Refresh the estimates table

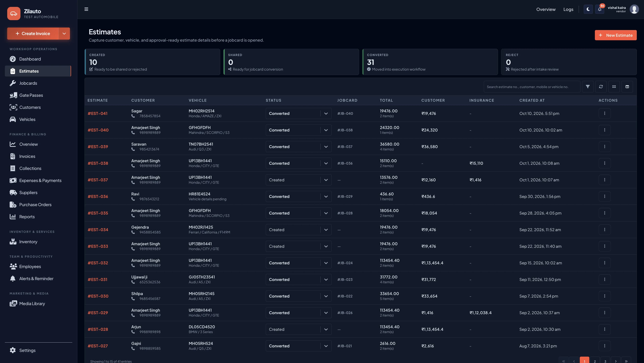click(x=601, y=87)
